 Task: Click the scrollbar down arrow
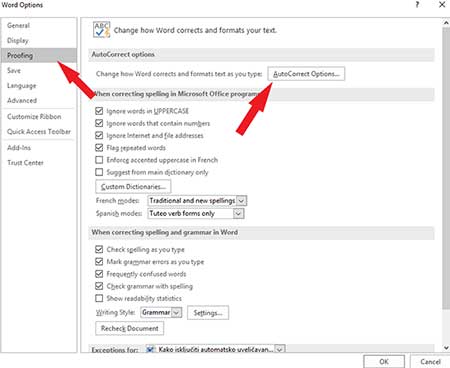(446, 348)
